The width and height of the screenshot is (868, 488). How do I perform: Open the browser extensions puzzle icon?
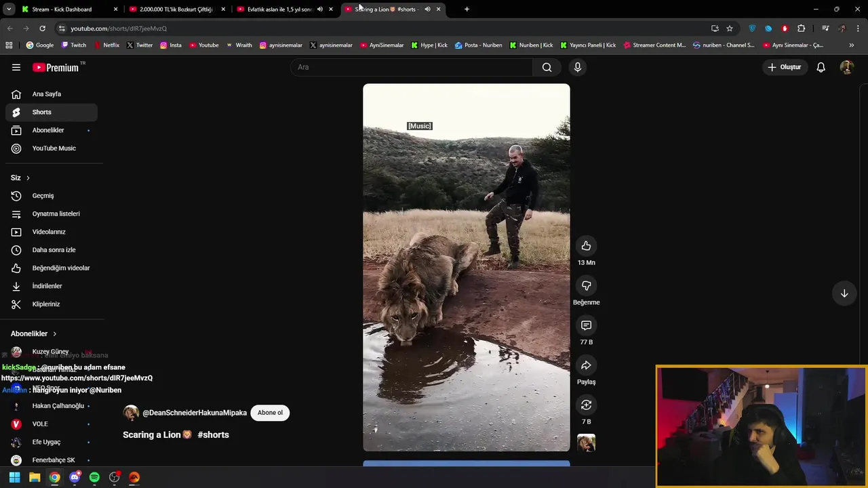coord(801,28)
